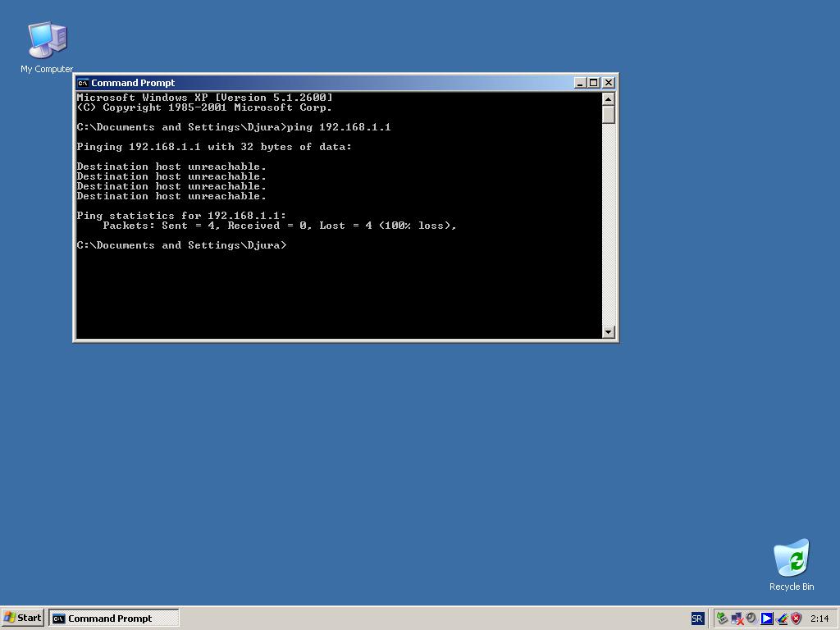Image resolution: width=840 pixels, height=630 pixels.
Task: Click the 'Pinging 192.168.1.1 with 32 bytes' line
Action: coord(214,147)
